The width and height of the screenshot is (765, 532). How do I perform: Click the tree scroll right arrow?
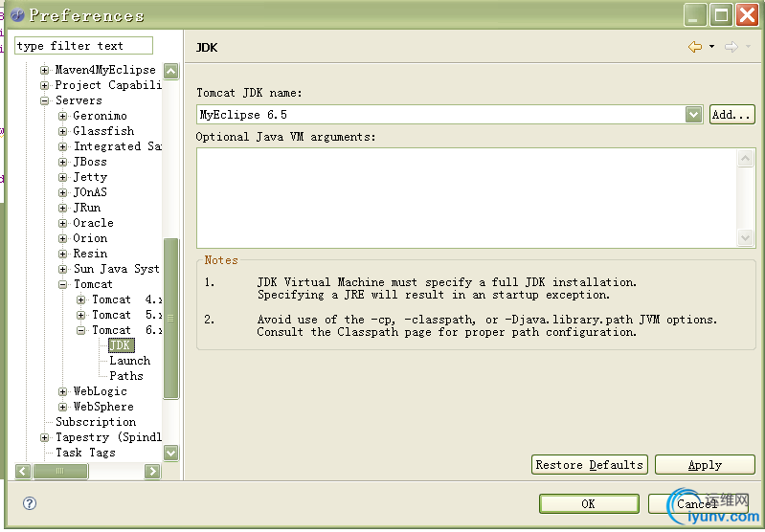coord(152,471)
